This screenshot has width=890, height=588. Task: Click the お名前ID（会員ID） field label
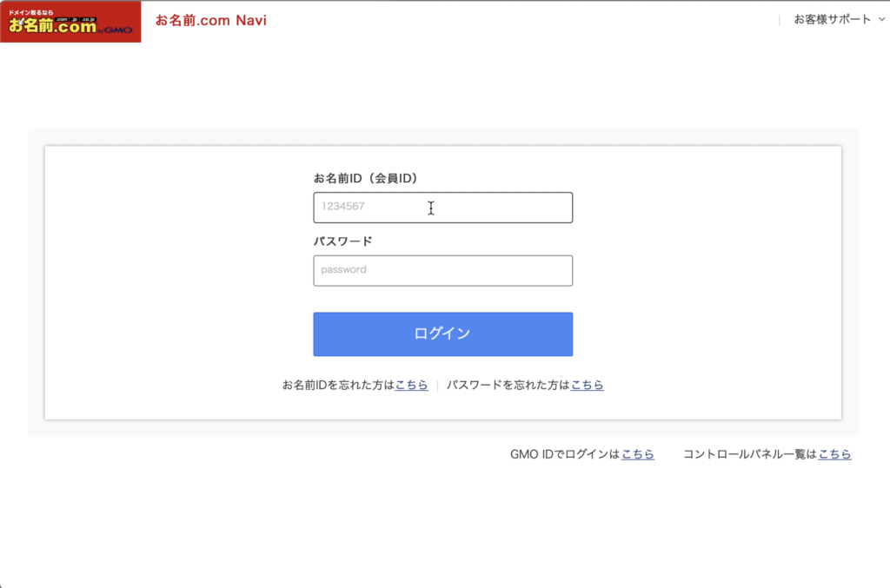[x=366, y=178]
